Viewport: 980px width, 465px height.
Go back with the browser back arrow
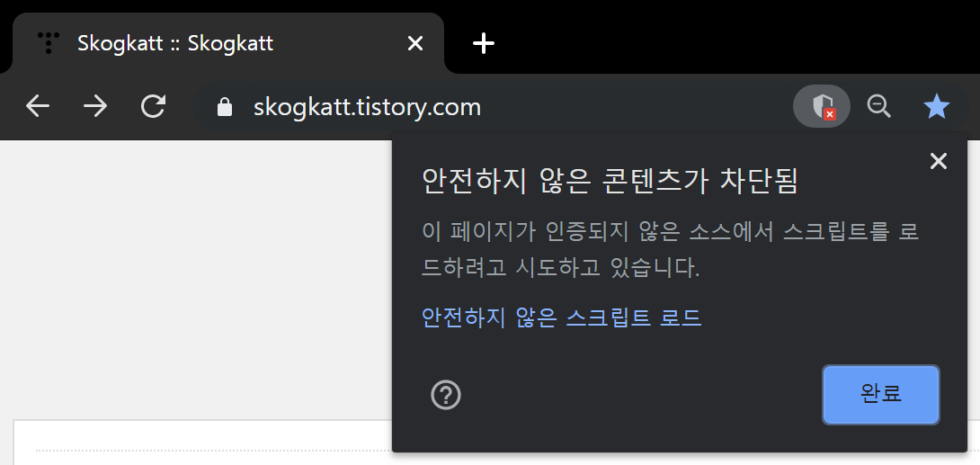(38, 107)
